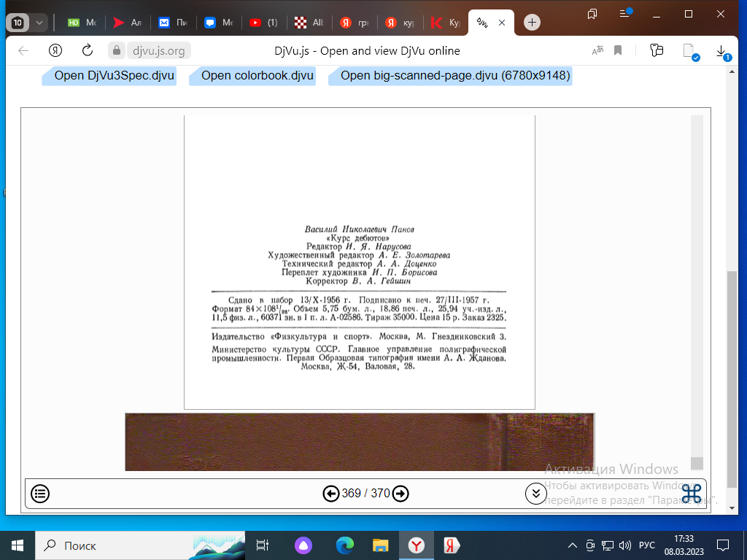Expand the viewer toolbar double-chevron button
This screenshot has height=560, width=747.
[535, 494]
